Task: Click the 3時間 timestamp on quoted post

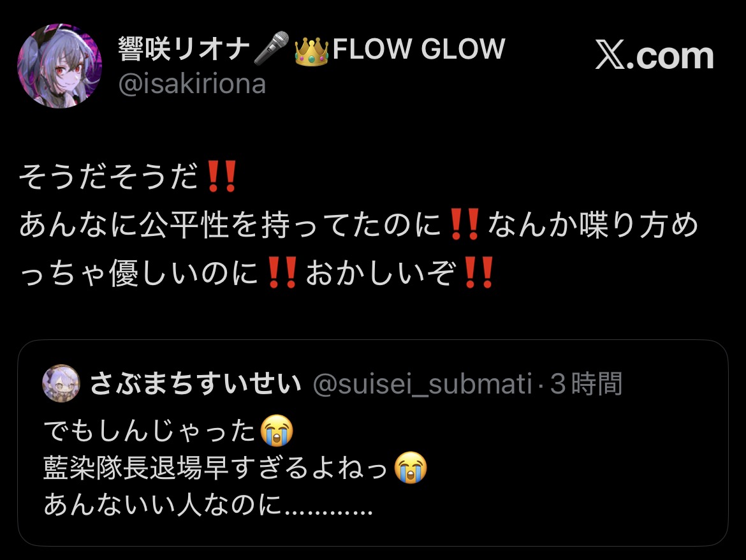Action: [586, 383]
